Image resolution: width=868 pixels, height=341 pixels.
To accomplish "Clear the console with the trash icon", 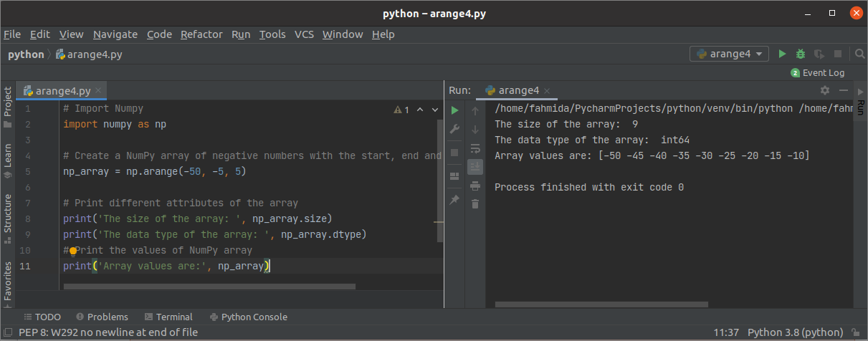I will [x=474, y=203].
